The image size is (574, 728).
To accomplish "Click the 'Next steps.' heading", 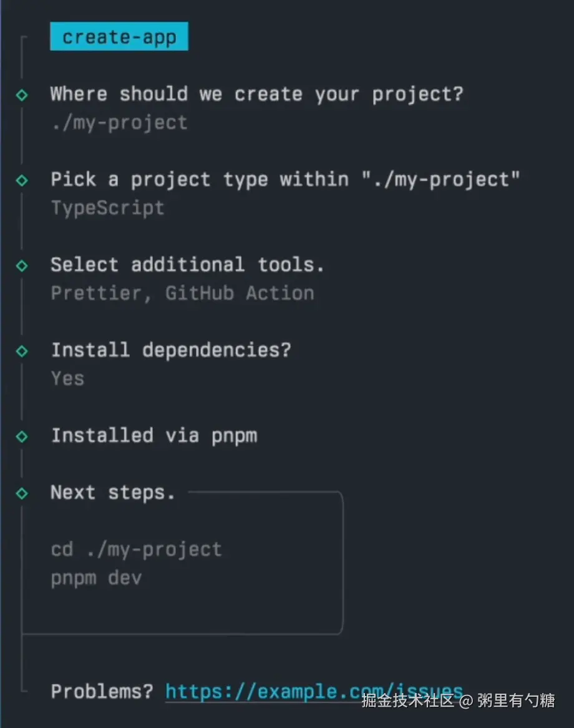I will pyautogui.click(x=112, y=493).
